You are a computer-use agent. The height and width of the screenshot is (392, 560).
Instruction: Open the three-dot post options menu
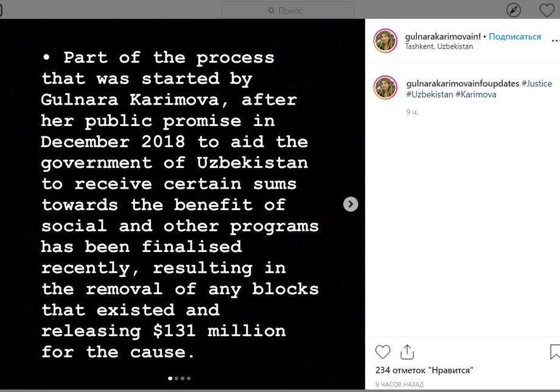555,41
